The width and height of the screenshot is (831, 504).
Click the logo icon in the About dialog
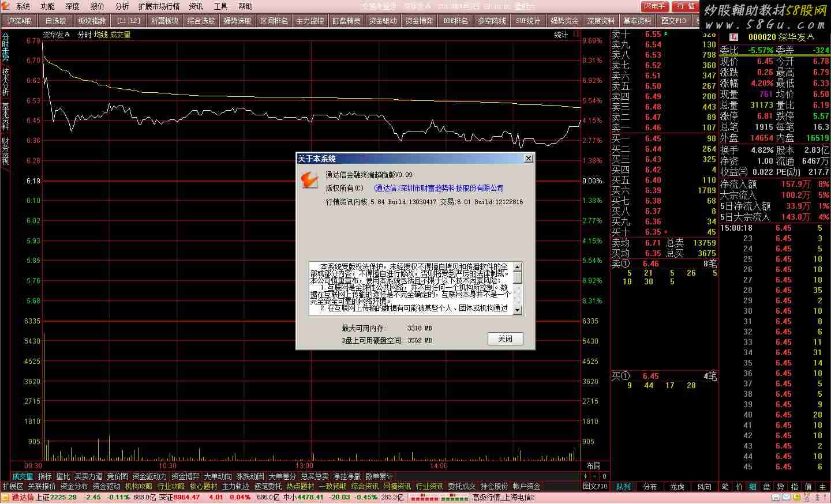(x=310, y=180)
